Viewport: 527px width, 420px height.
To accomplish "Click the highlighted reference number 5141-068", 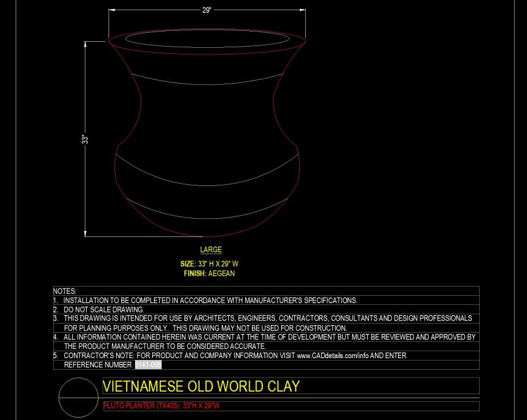I will pyautogui.click(x=148, y=364).
